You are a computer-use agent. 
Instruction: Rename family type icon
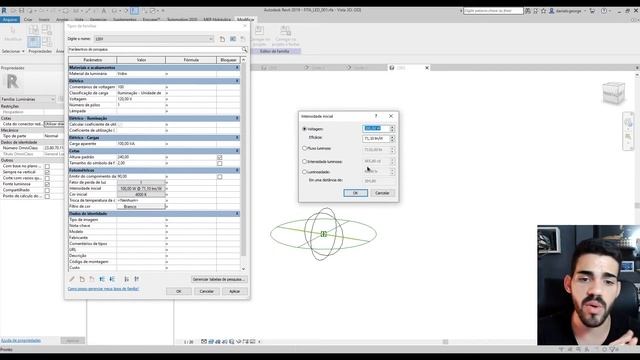click(233, 39)
